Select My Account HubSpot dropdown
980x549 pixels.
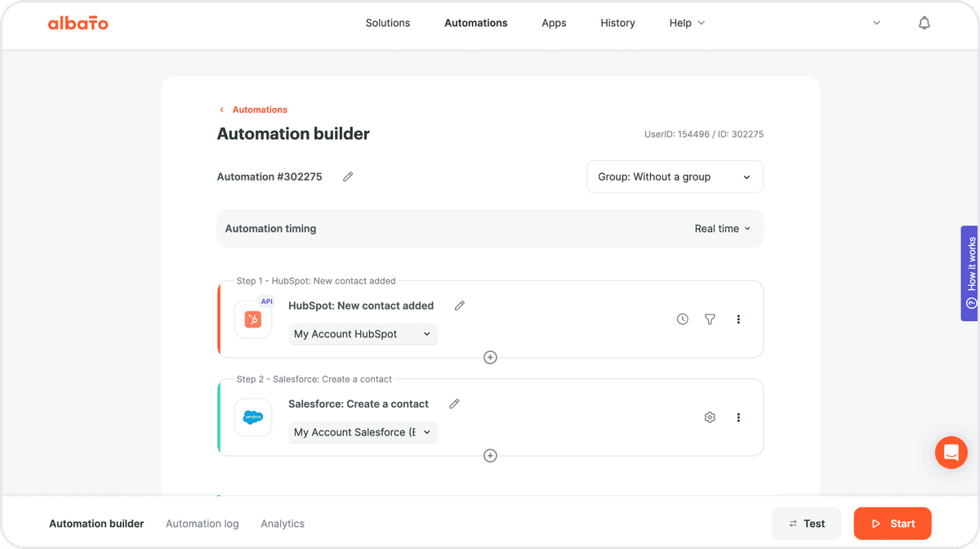point(363,334)
